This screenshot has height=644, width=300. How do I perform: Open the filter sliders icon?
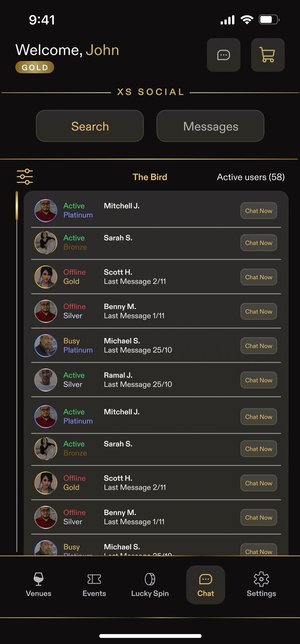click(25, 177)
